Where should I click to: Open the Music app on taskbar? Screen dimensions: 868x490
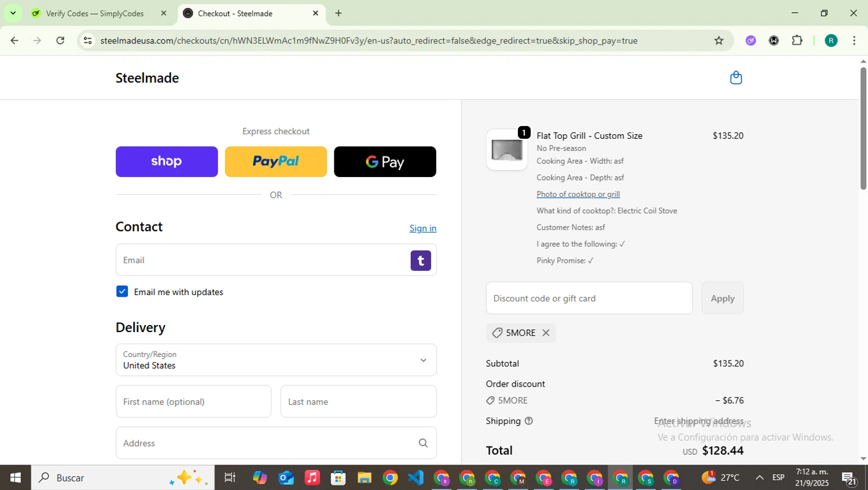(312, 478)
